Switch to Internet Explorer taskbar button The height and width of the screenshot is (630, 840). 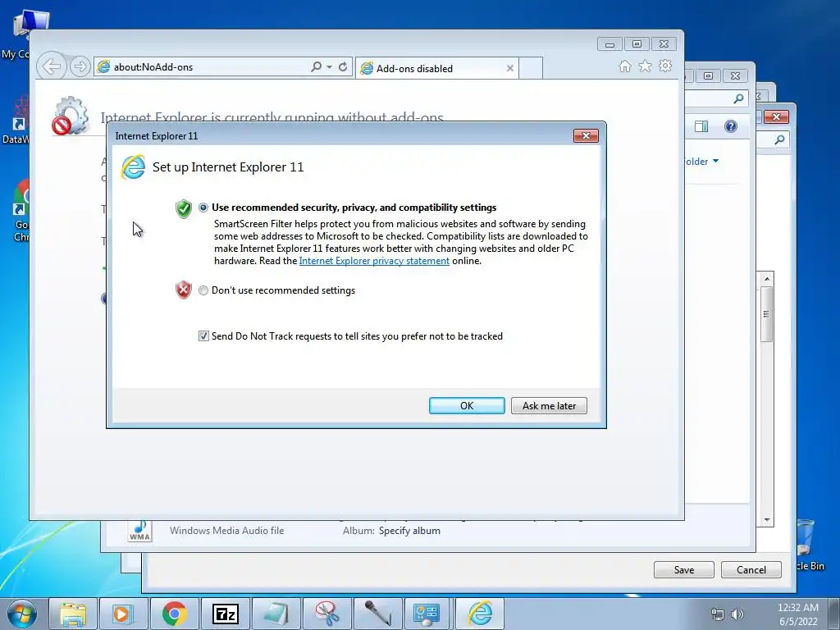coord(479,614)
